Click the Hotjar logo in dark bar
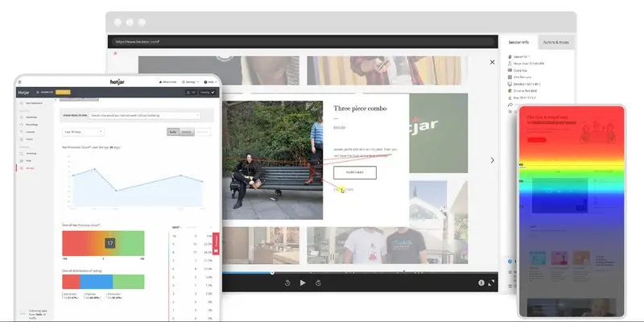 pos(23,93)
